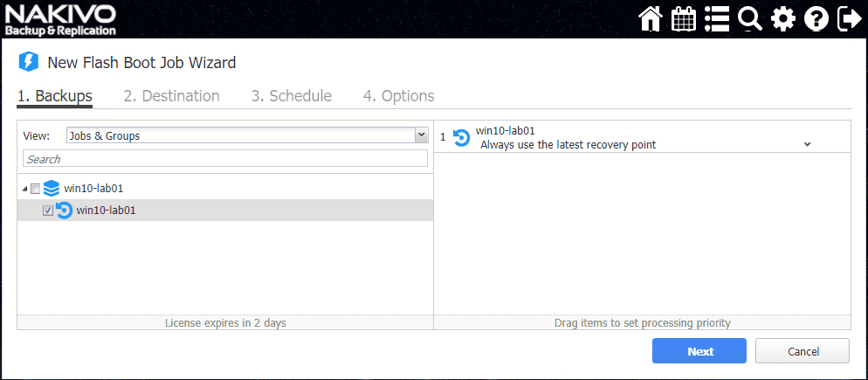Open the Help question mark icon
Viewport: 868px width, 380px height.
tap(816, 19)
